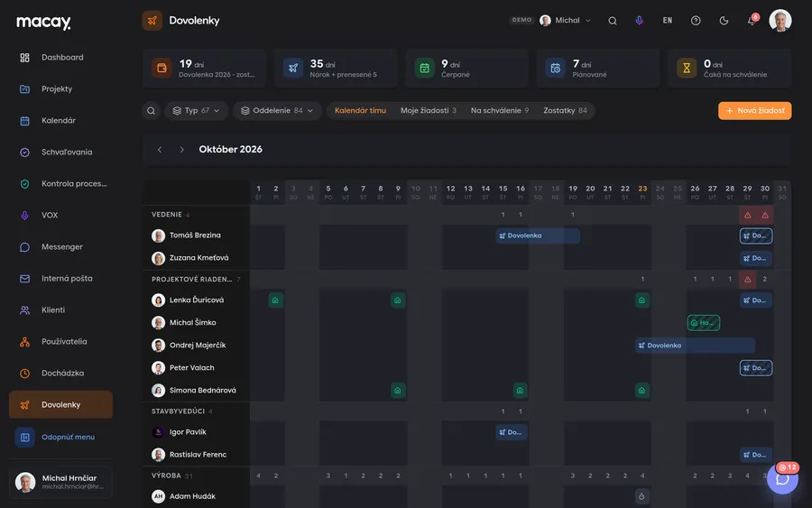The height and width of the screenshot is (508, 812).
Task: Open the Michal demo user dropdown
Action: 565,20
